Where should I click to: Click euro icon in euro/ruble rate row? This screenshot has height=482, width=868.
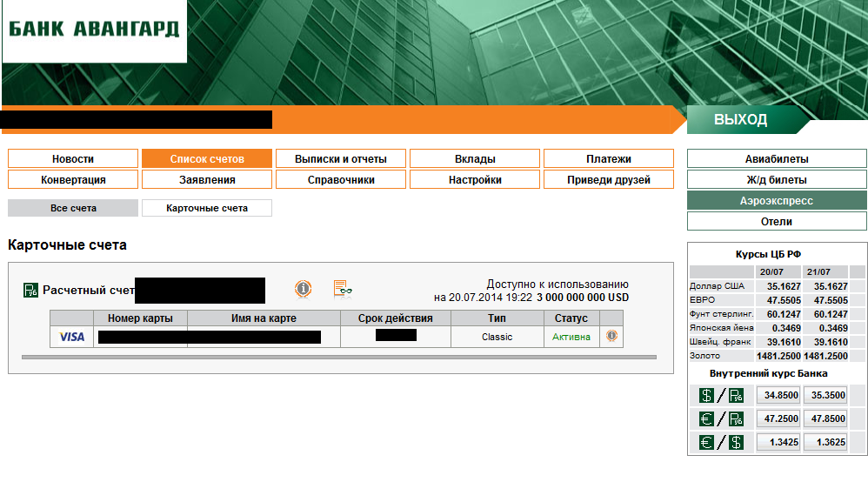706,418
